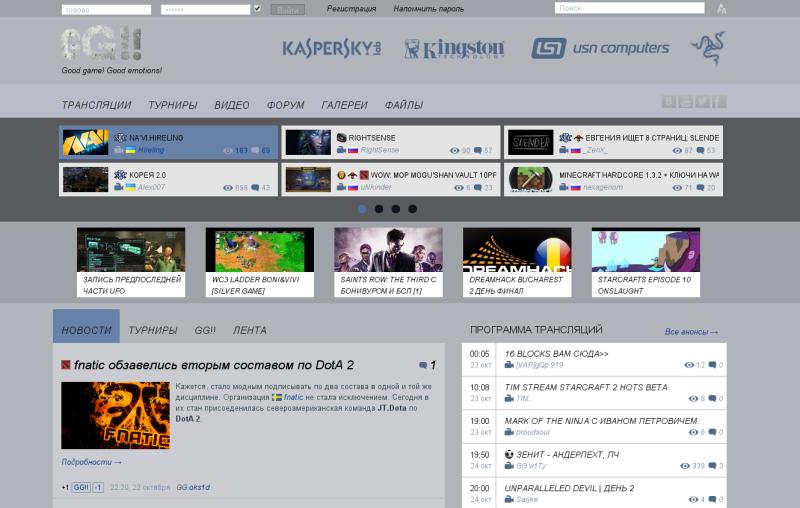Open ТРАНСЛЯЦИИ in main navigation
The image size is (800, 508).
click(96, 105)
